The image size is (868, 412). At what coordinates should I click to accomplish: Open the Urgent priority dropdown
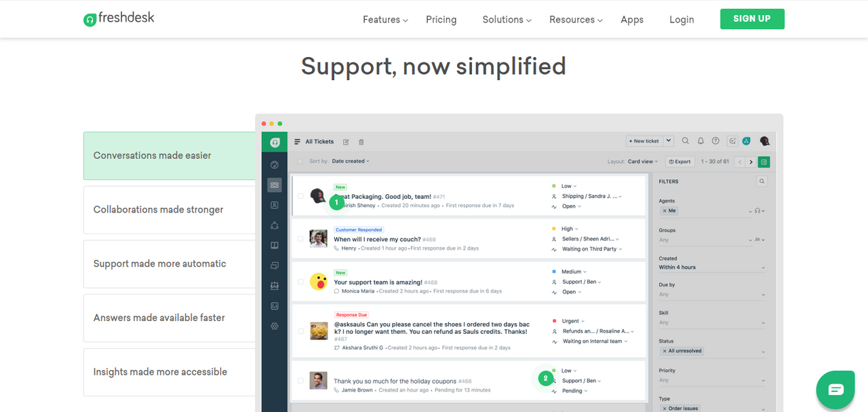(x=573, y=321)
